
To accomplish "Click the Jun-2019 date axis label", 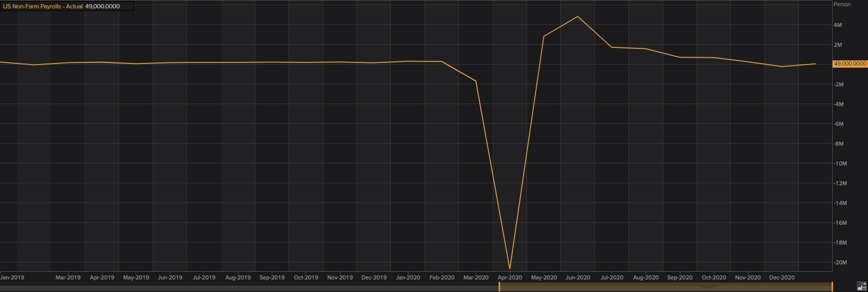I will pyautogui.click(x=170, y=277).
